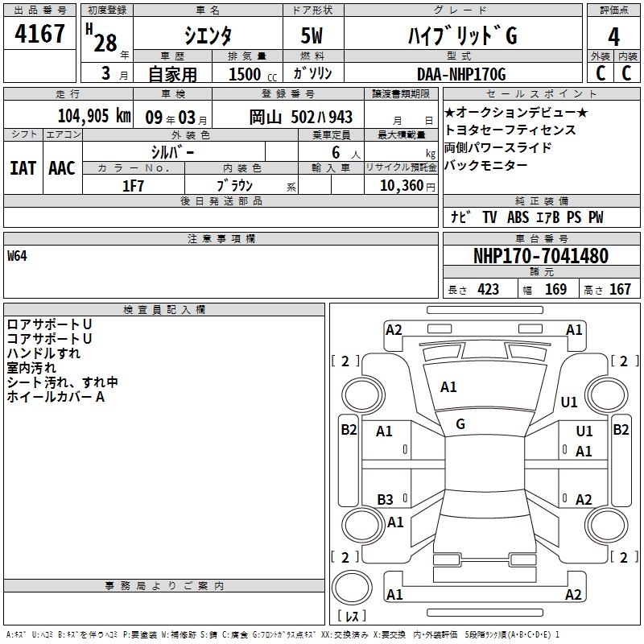Click the A2 mark at the diagram's top-left corner
Viewport: 644px width, 644px height.
coord(394,330)
